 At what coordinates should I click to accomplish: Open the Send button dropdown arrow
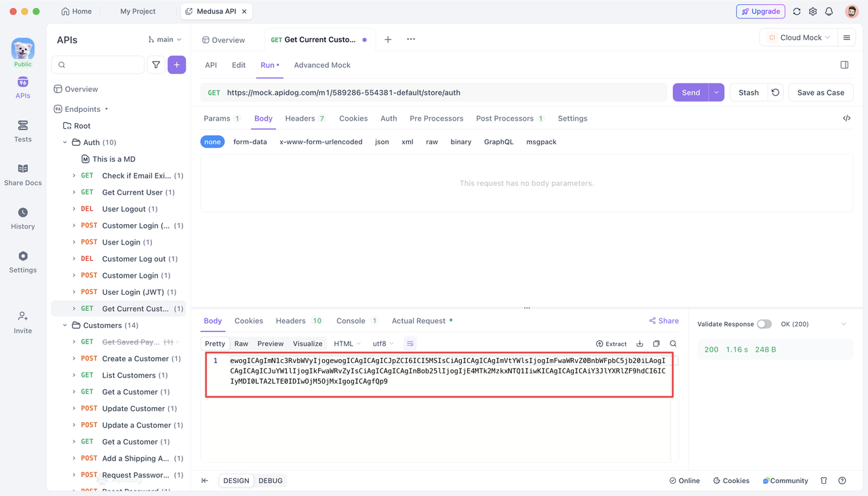[x=716, y=93]
